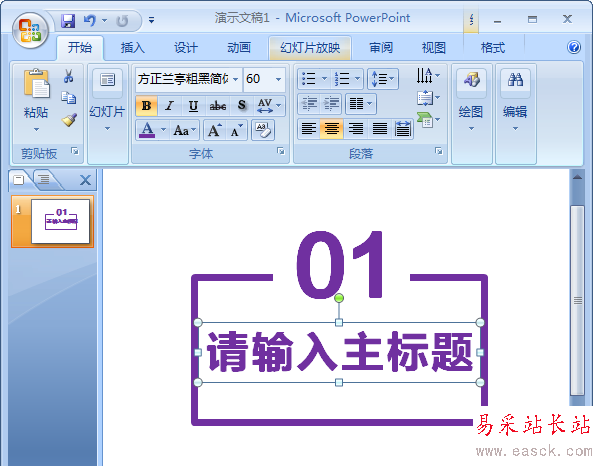Open the line spacing options
The width and height of the screenshot is (593, 466).
tap(383, 79)
